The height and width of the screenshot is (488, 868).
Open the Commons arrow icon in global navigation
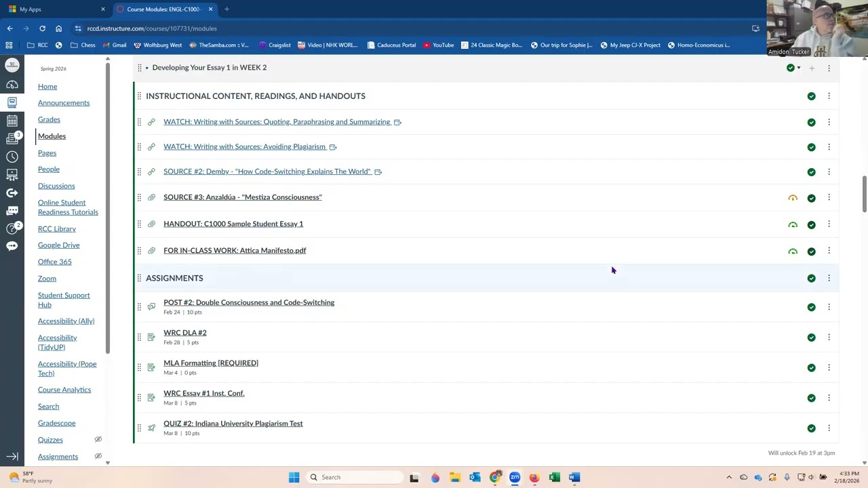pos(12,192)
